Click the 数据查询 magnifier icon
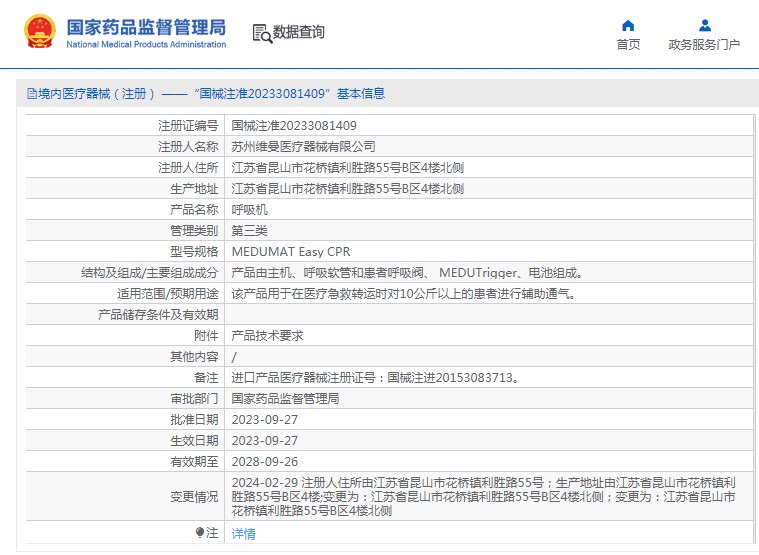This screenshot has width=759, height=555. pyautogui.click(x=262, y=33)
